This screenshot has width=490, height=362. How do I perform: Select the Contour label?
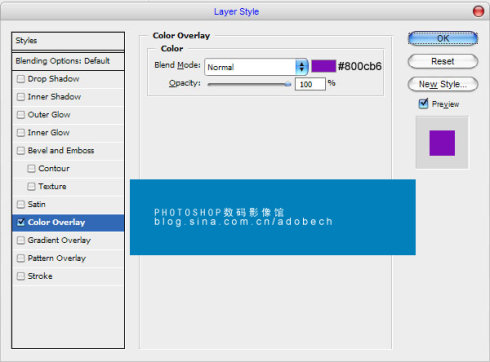point(54,169)
